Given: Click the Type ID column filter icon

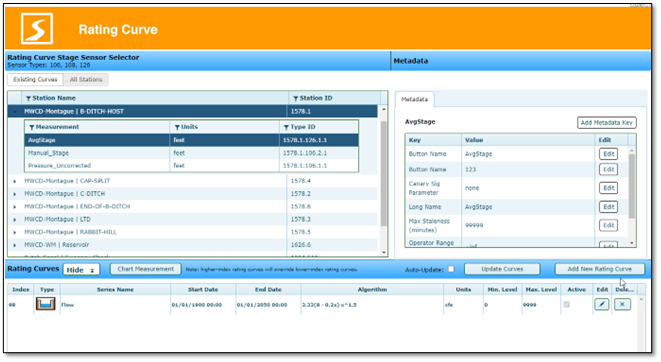Looking at the screenshot, I should [286, 127].
